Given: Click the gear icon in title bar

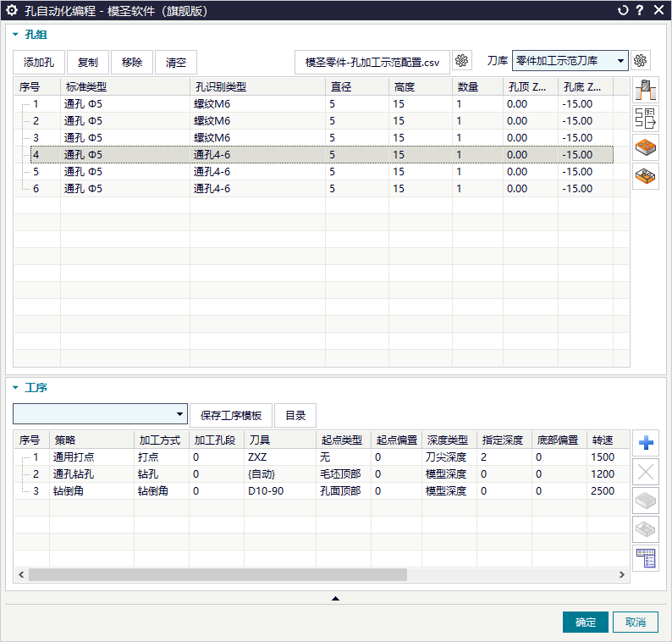Looking at the screenshot, I should point(12,10).
